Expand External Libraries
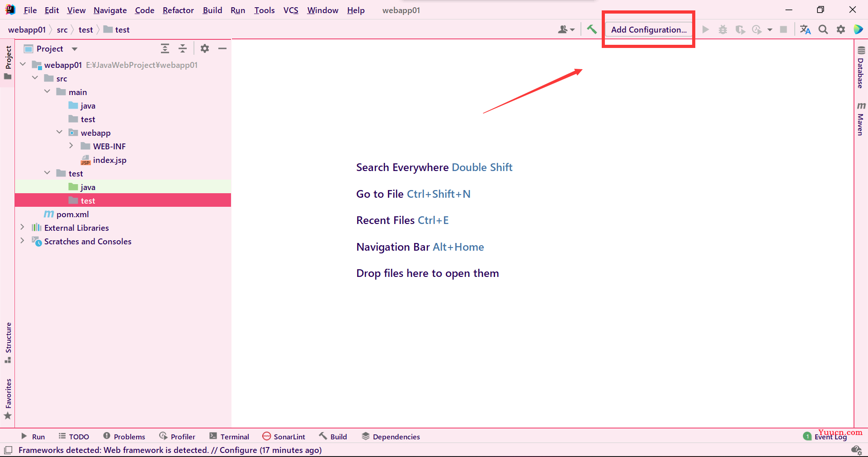This screenshot has height=457, width=868. [x=23, y=228]
